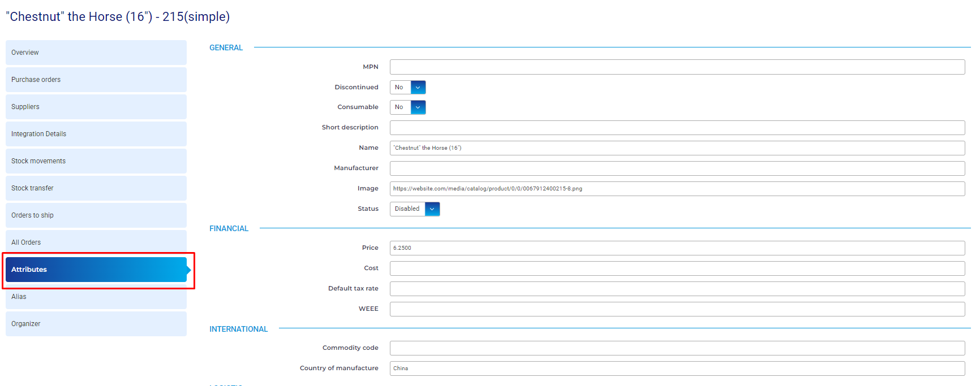Open the Discontinued dropdown arrow
The image size is (980, 386).
point(418,88)
